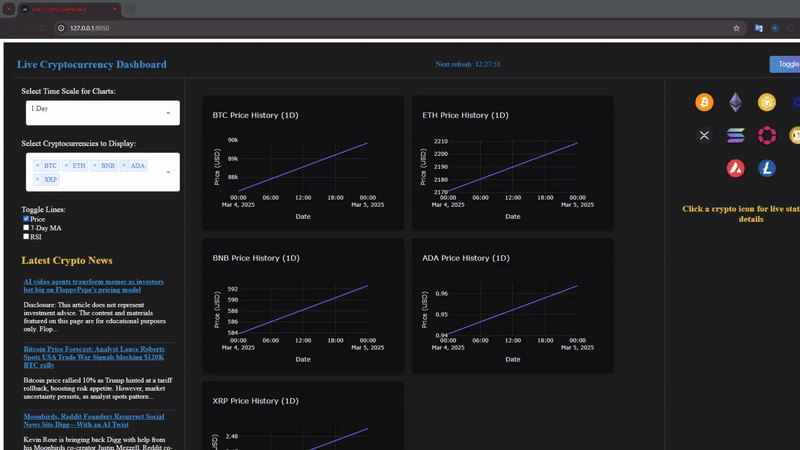Image resolution: width=800 pixels, height=450 pixels.
Task: Uncheck the Price line checkbox
Action: (27, 219)
